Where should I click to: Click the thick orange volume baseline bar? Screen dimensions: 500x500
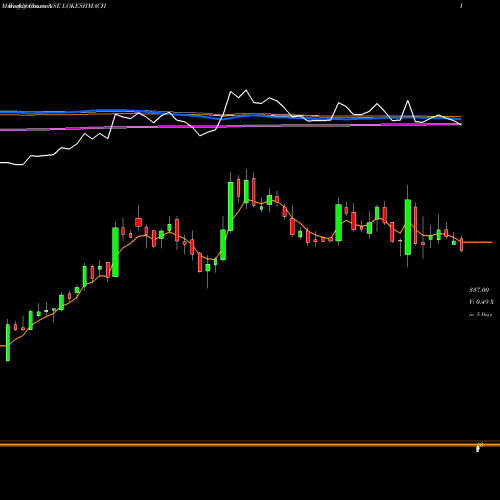tap(250, 444)
